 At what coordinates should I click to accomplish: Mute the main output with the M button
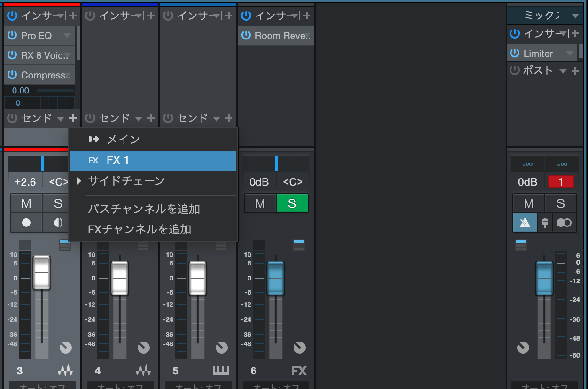(528, 203)
